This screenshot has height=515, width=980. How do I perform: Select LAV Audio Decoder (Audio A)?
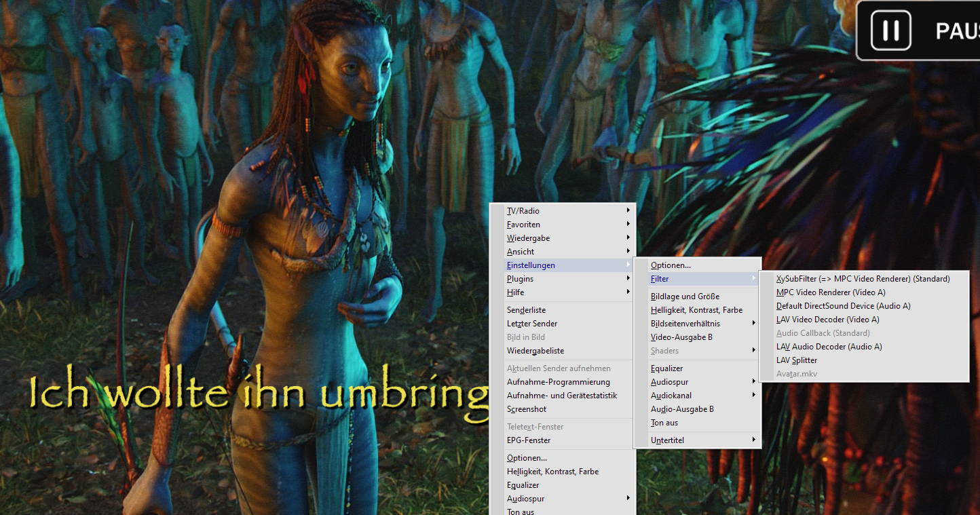[829, 347]
